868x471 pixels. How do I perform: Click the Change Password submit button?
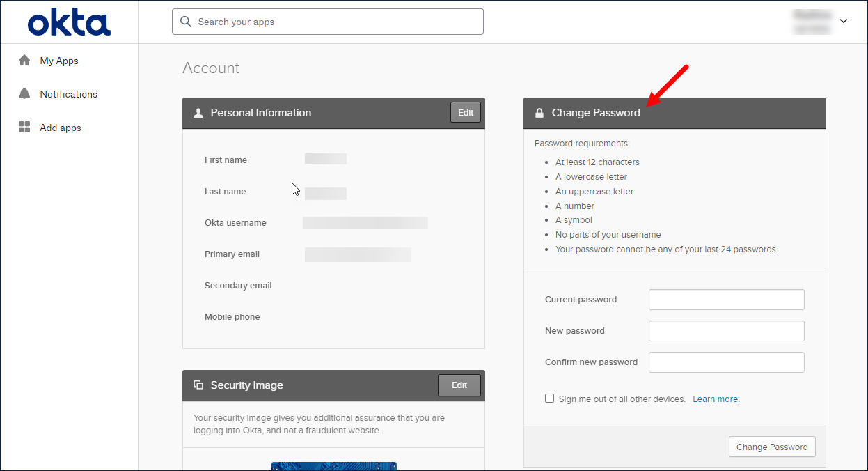coord(772,447)
